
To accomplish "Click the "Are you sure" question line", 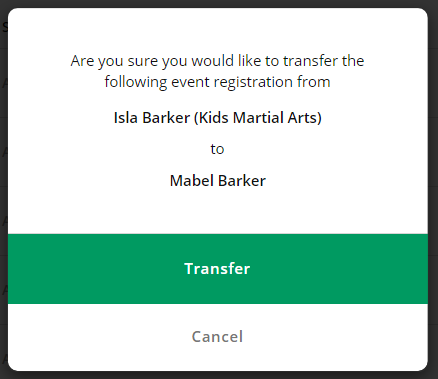I will (x=217, y=61).
